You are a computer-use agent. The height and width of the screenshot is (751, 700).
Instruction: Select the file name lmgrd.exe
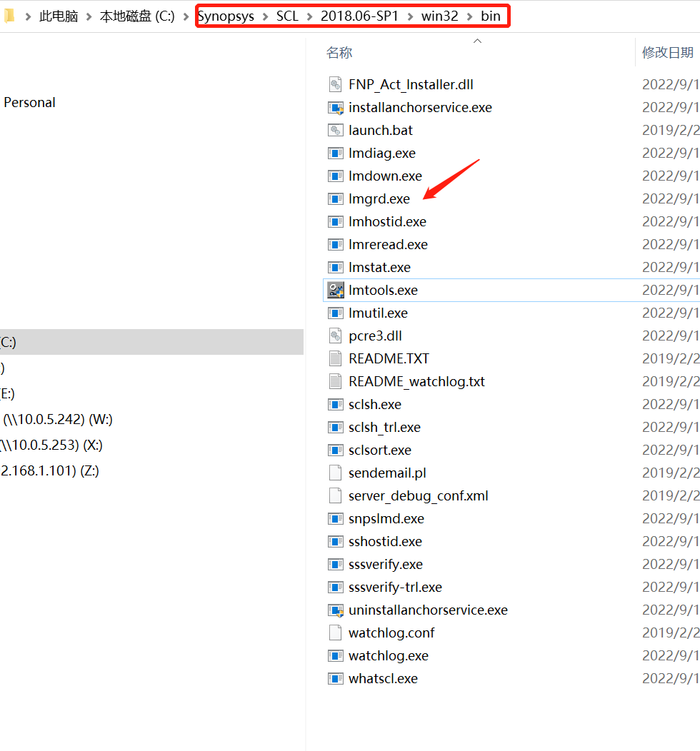point(379,198)
